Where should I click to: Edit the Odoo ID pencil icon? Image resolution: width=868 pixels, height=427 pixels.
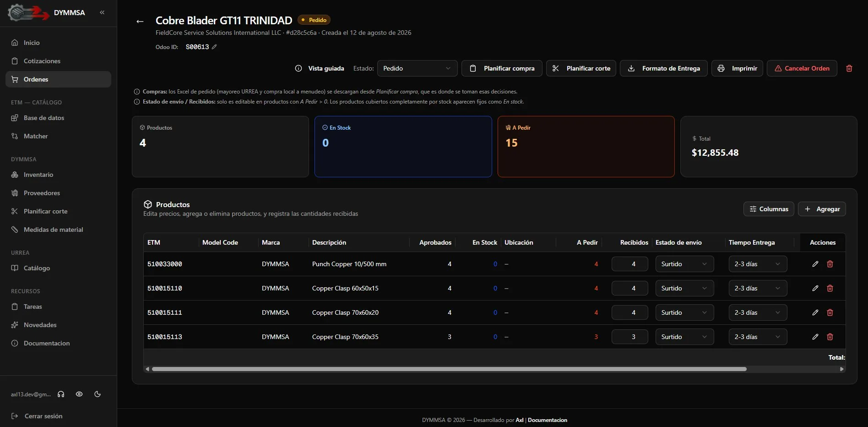click(214, 47)
